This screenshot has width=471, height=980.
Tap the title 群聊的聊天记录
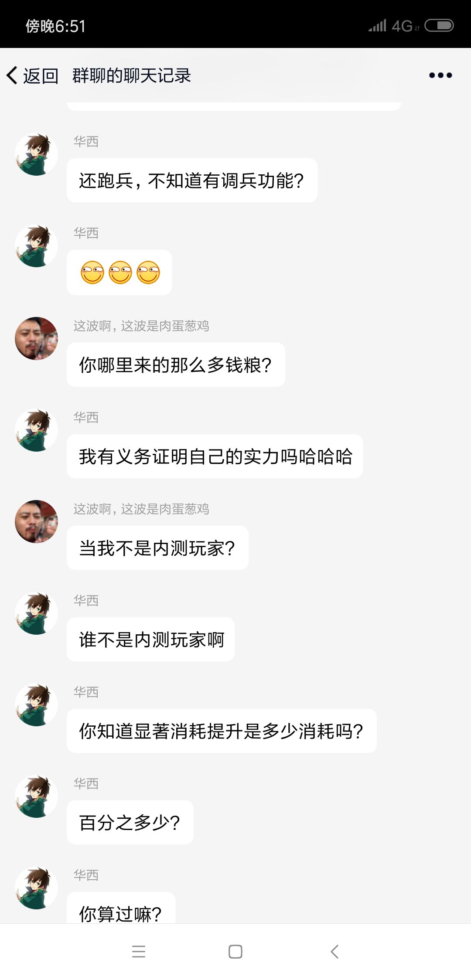coord(132,76)
